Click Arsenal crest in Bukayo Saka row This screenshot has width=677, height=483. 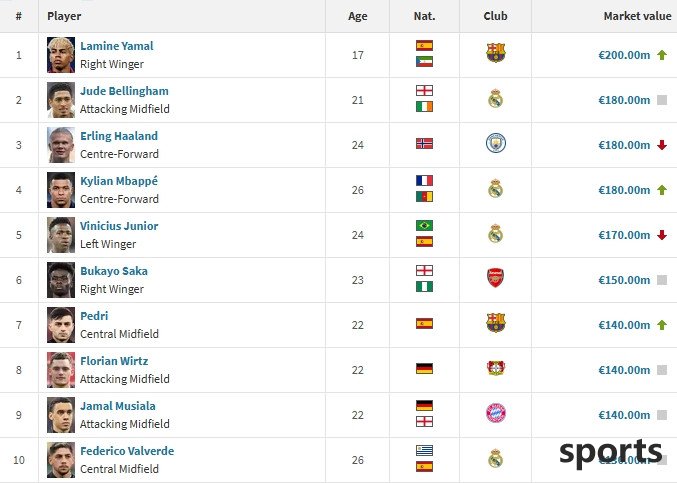(x=495, y=278)
